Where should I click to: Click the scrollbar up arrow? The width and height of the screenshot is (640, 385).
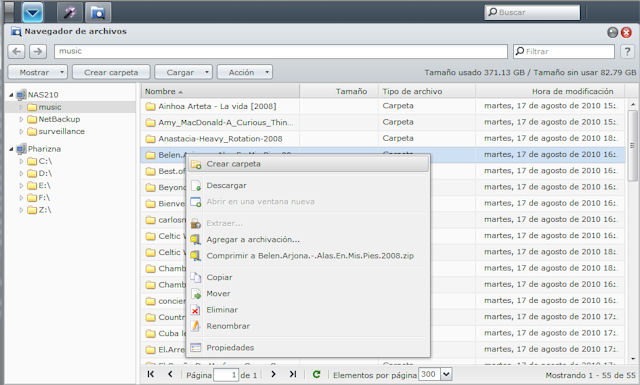coord(633,105)
